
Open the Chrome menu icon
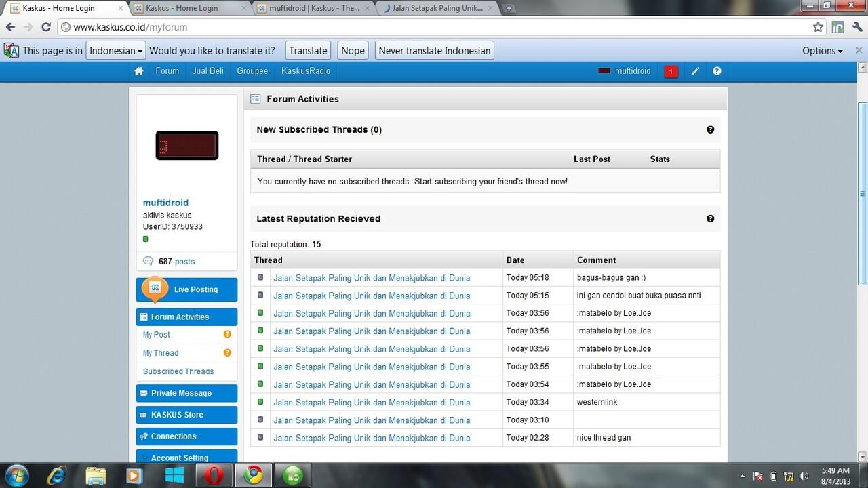[857, 27]
